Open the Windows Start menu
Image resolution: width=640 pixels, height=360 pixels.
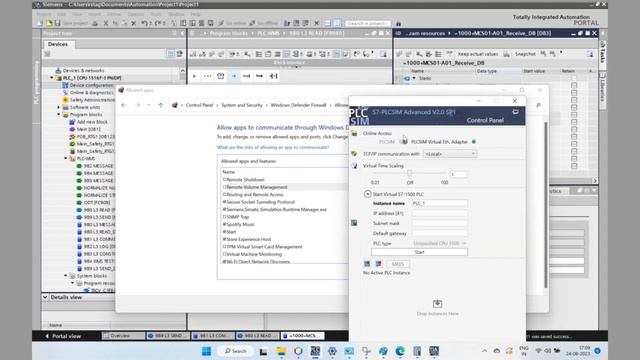pos(207,351)
